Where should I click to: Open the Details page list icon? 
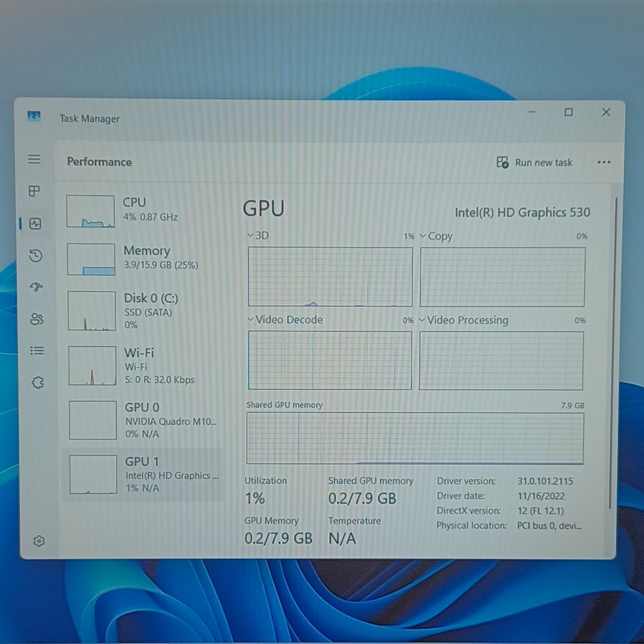pyautogui.click(x=37, y=351)
